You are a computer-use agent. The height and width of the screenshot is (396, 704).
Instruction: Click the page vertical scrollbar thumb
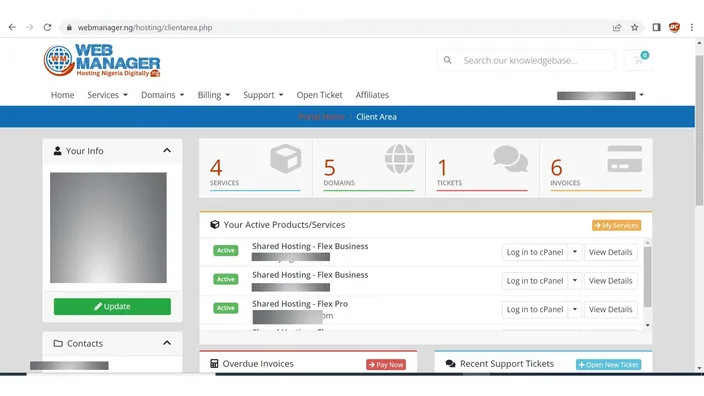tap(699, 130)
